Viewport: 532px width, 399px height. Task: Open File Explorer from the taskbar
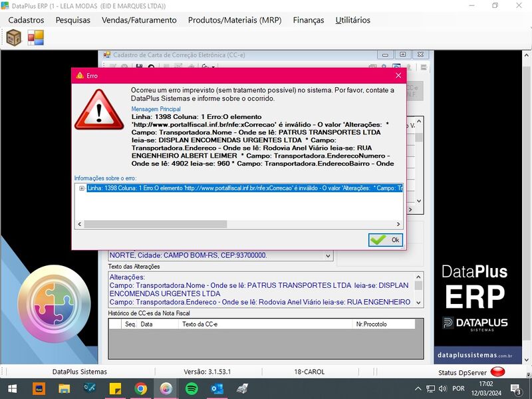click(x=64, y=389)
